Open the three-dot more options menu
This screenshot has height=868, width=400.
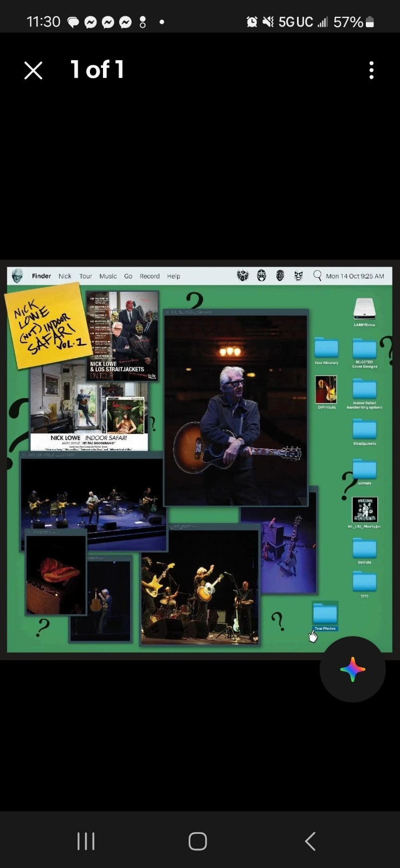point(371,70)
